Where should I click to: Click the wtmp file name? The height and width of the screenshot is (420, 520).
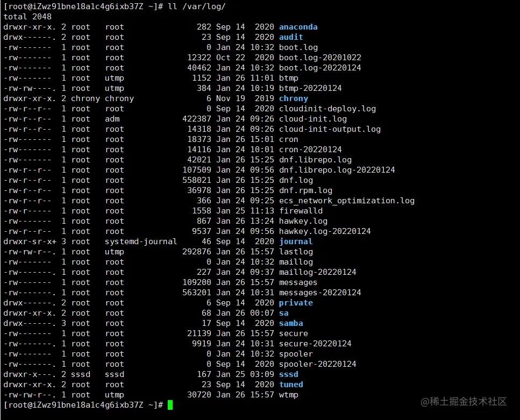tap(289, 395)
